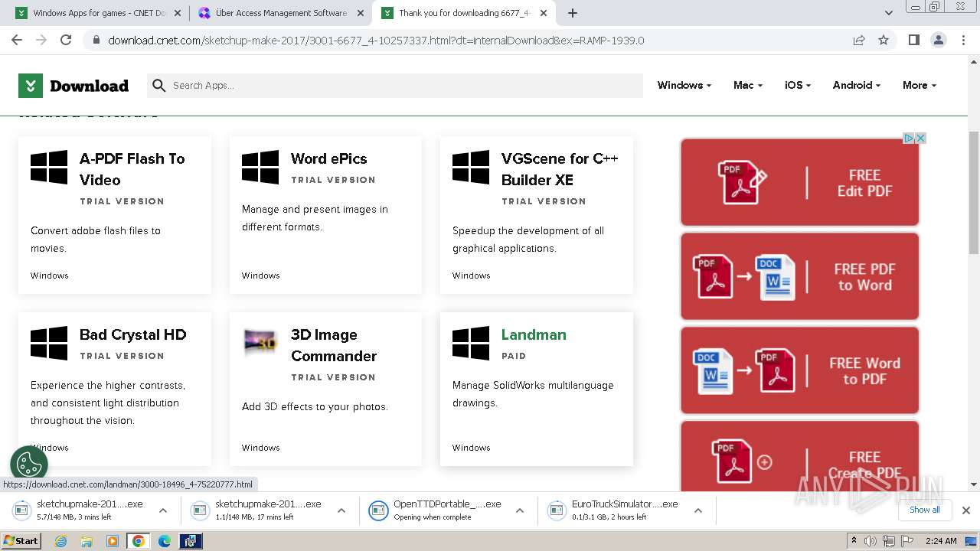Expand the iOS dropdown menu
The height and width of the screenshot is (551, 980).
(x=798, y=86)
